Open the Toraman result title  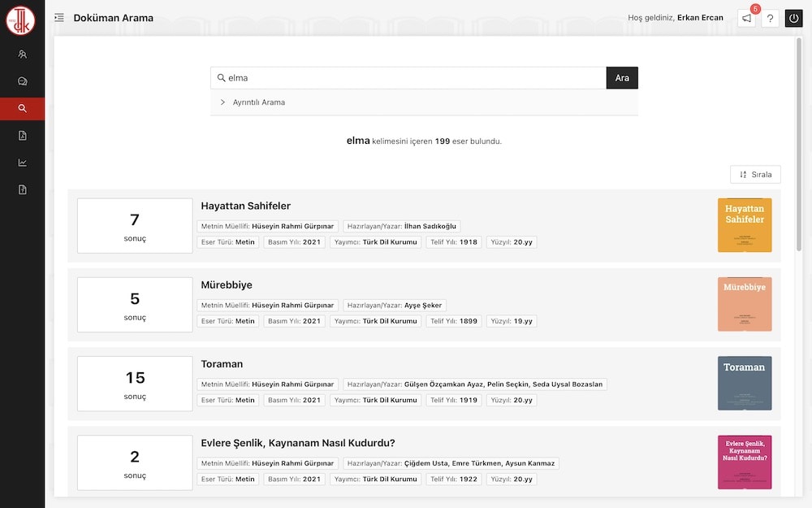point(222,364)
